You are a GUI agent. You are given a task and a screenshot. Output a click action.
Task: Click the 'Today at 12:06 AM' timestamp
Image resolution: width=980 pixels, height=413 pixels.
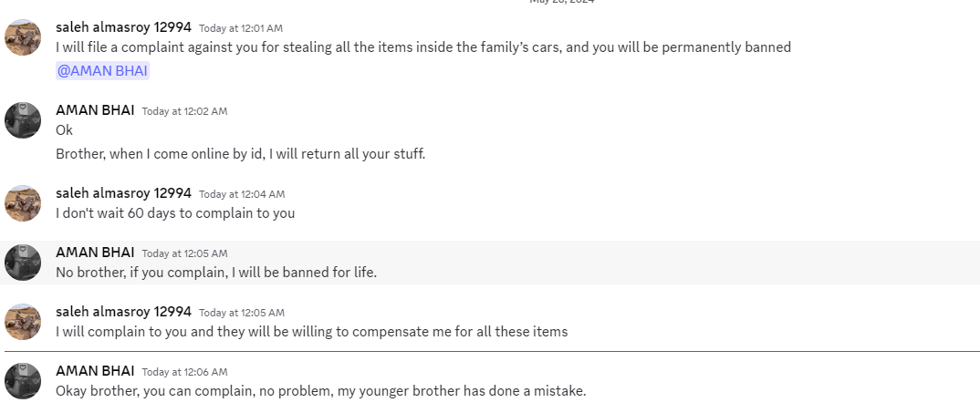pyautogui.click(x=184, y=372)
